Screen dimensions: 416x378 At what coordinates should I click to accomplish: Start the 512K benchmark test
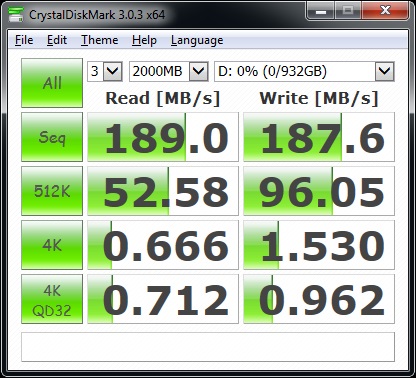[x=52, y=191]
